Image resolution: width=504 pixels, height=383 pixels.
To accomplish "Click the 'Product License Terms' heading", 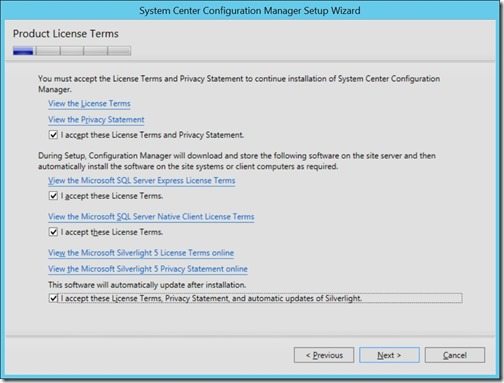I will [66, 34].
